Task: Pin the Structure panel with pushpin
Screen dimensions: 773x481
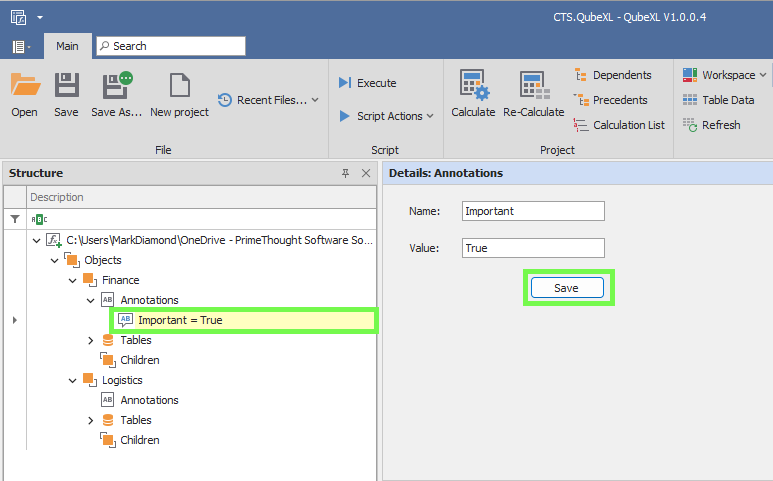Action: point(346,173)
